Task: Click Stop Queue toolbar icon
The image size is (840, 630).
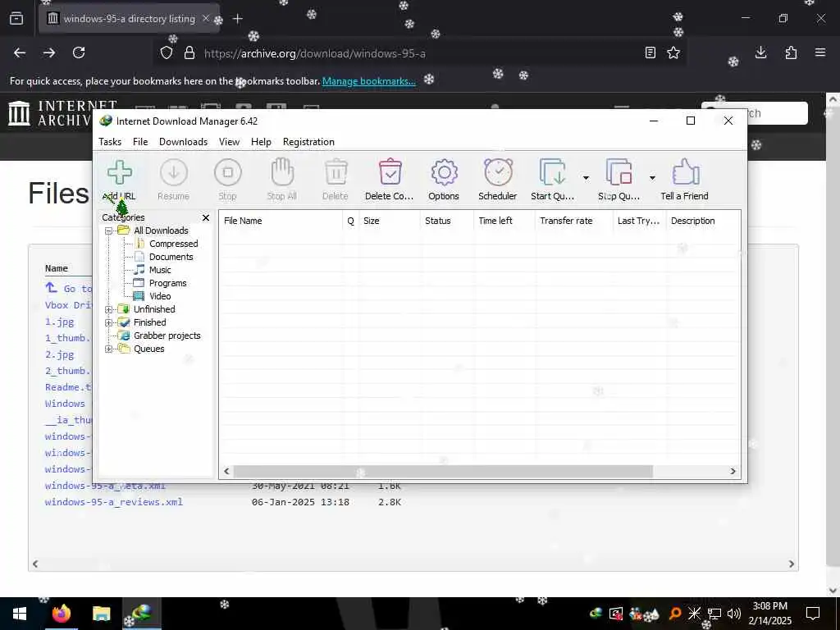Action: pyautogui.click(x=619, y=172)
